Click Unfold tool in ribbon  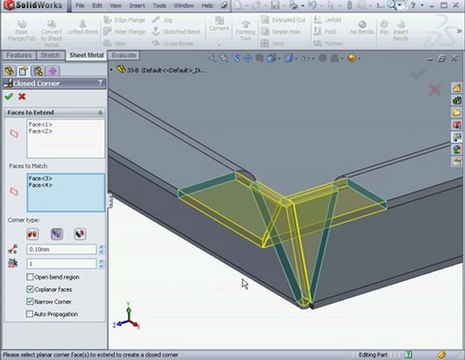(x=327, y=20)
